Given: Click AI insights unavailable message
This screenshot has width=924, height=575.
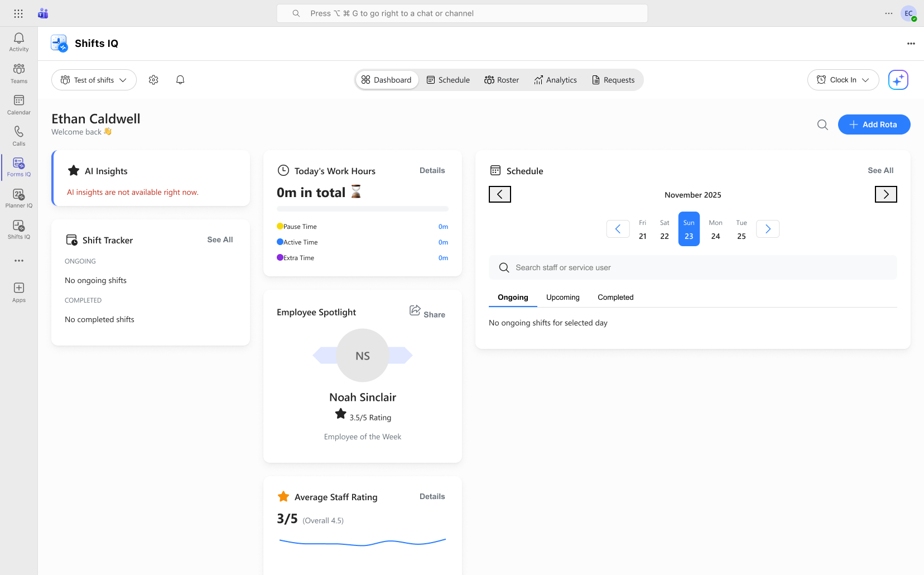Looking at the screenshot, I should [133, 192].
